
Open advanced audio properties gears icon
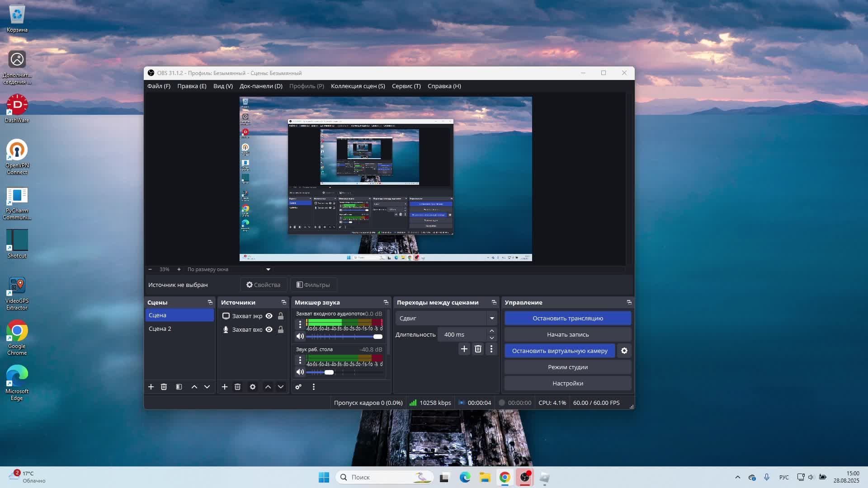click(x=298, y=387)
